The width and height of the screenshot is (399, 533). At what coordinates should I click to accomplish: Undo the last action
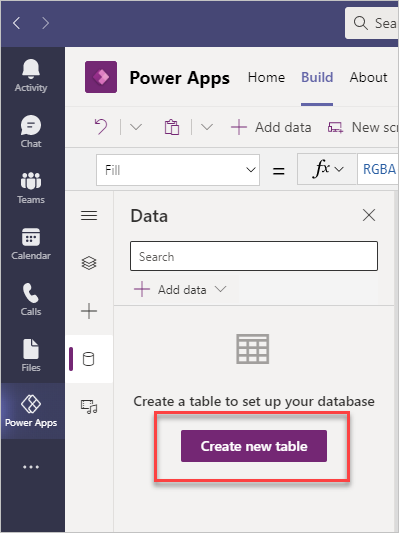click(x=101, y=127)
